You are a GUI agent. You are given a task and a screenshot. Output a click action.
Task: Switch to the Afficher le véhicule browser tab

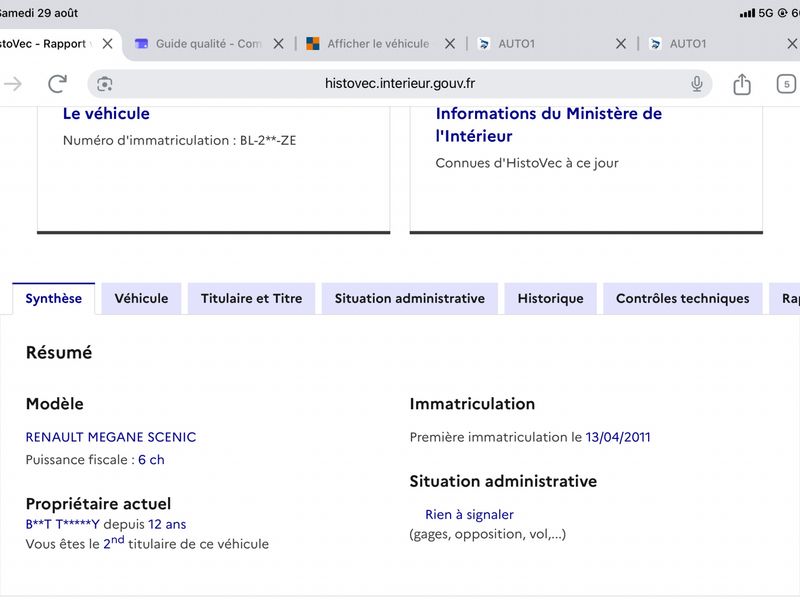(x=378, y=44)
